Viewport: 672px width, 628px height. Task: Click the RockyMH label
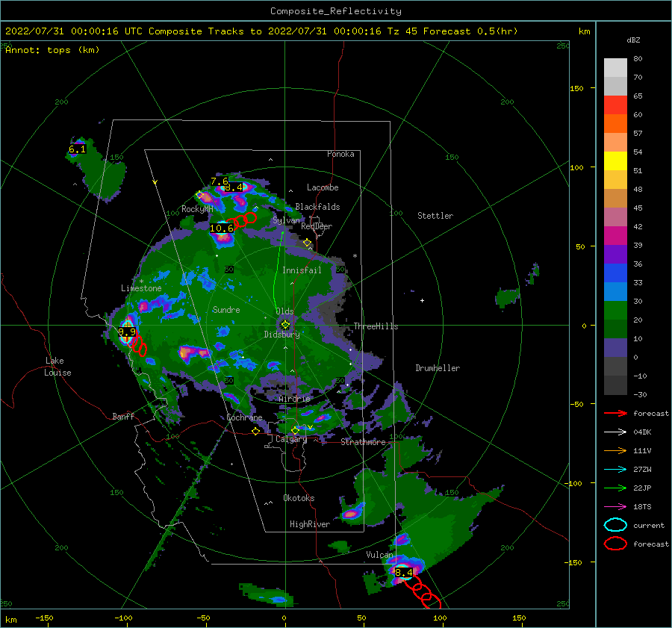coord(197,209)
